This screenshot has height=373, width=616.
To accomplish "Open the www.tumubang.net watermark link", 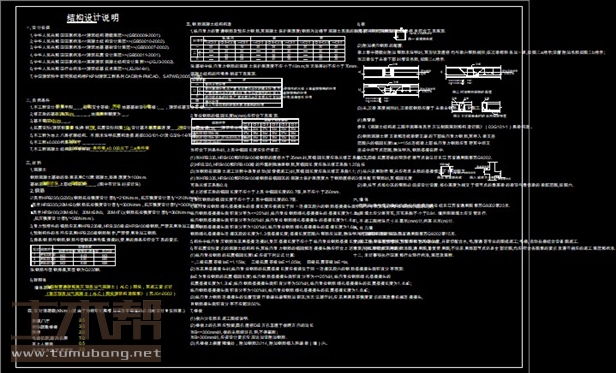I will [86, 353].
